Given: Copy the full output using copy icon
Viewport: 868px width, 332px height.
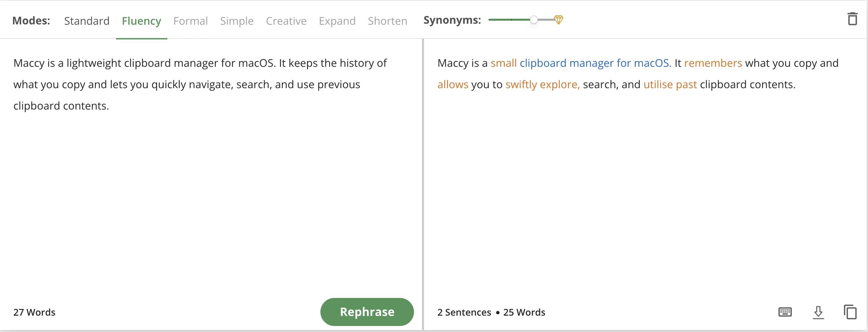Looking at the screenshot, I should (850, 312).
